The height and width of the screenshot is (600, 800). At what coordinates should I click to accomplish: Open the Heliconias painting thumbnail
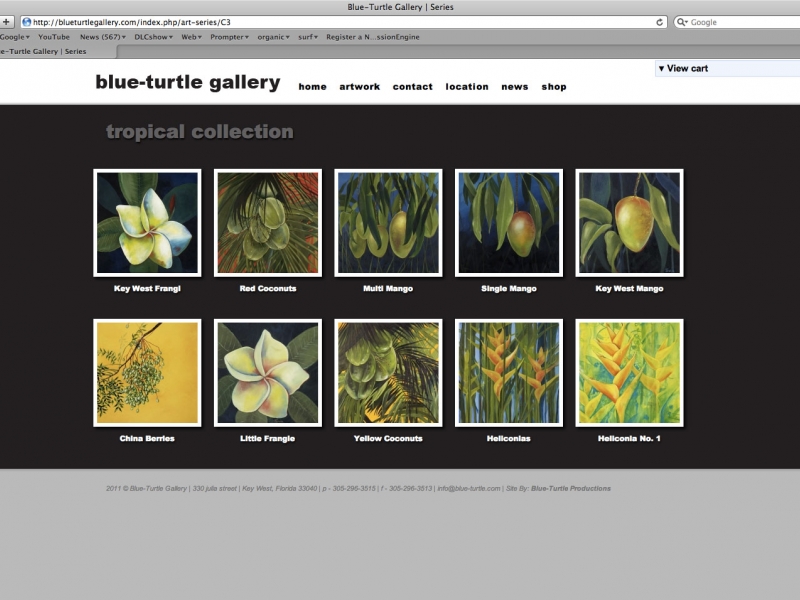(509, 373)
